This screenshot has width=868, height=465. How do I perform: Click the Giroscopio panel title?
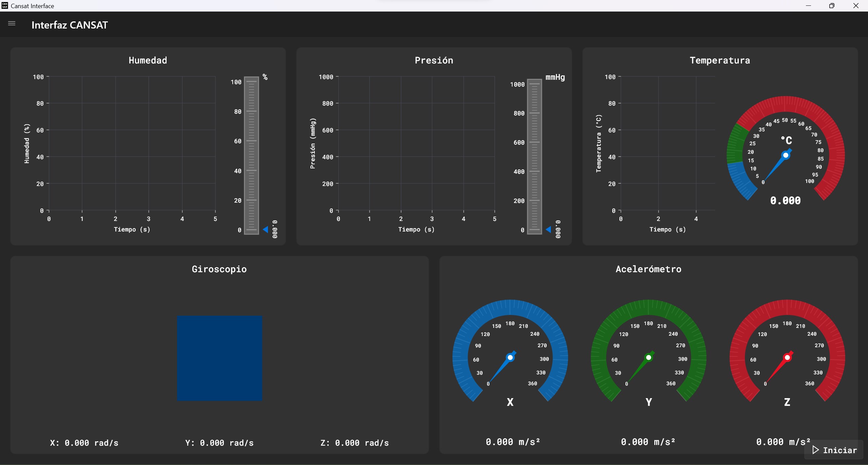(x=219, y=269)
